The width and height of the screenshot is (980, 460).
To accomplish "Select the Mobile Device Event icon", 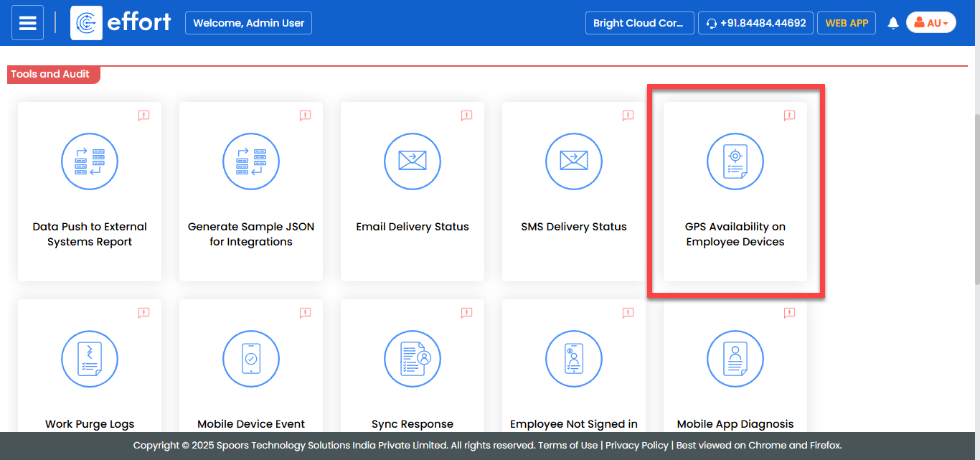I will (x=251, y=360).
